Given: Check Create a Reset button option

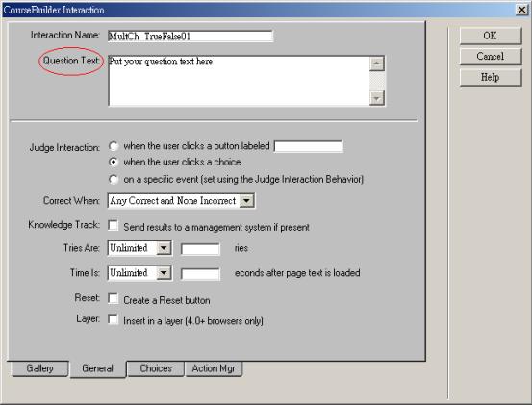Looking at the screenshot, I should coord(113,299).
